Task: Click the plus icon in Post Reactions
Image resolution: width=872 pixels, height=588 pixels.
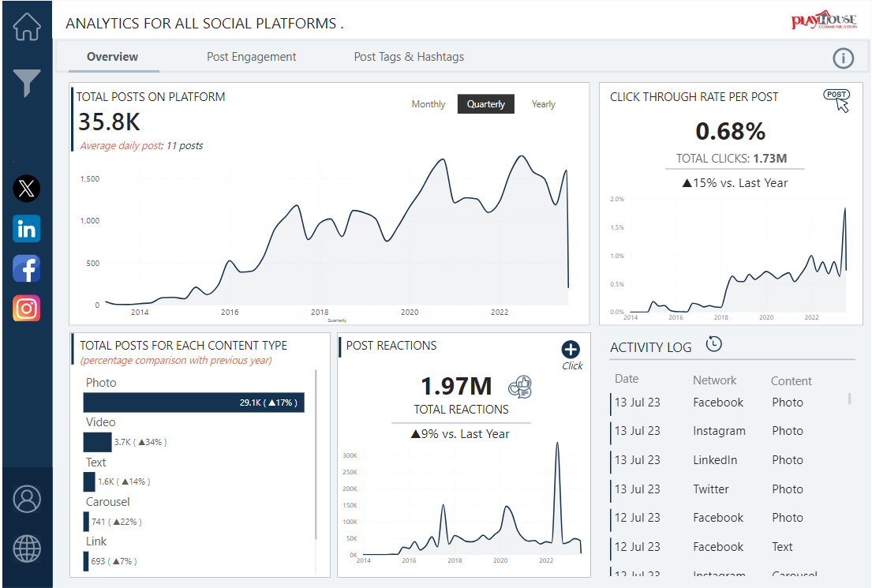Action: pyautogui.click(x=571, y=350)
